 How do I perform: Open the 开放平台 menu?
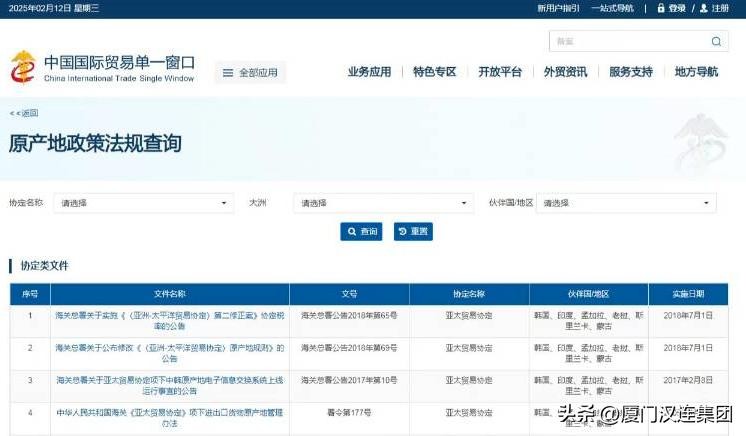click(500, 72)
